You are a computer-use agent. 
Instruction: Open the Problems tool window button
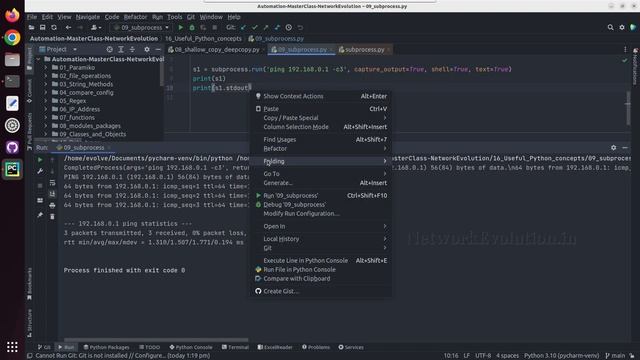click(x=316, y=347)
